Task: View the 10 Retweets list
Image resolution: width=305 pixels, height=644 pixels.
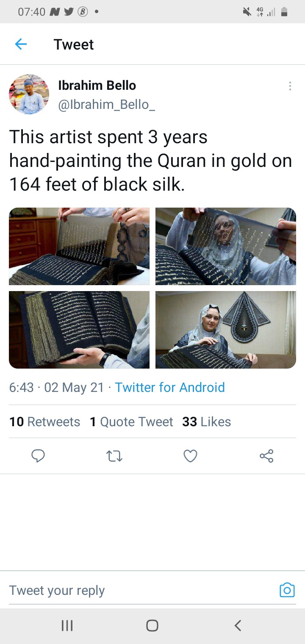Action: pyautogui.click(x=44, y=422)
